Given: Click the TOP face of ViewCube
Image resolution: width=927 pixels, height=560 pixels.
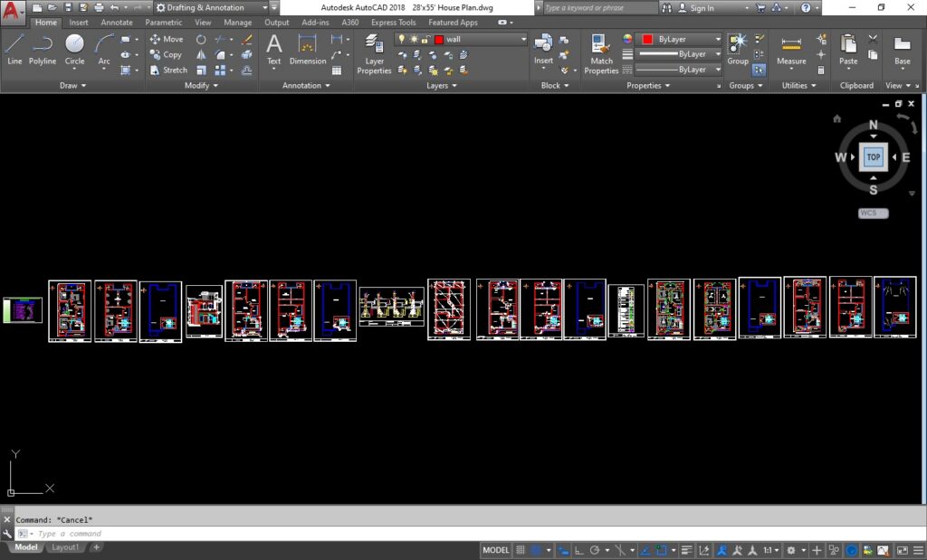Looking at the screenshot, I should [874, 157].
